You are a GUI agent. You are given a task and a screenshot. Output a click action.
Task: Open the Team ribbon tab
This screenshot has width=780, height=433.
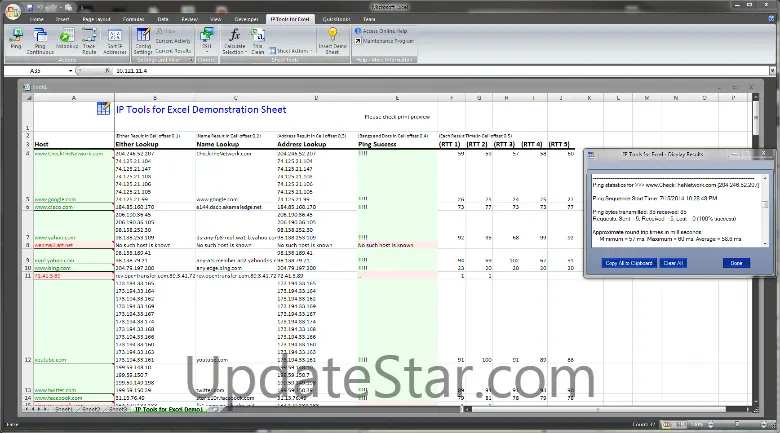pyautogui.click(x=369, y=19)
